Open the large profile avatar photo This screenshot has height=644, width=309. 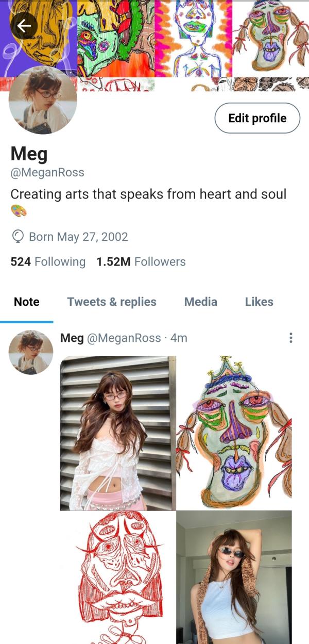(43, 100)
